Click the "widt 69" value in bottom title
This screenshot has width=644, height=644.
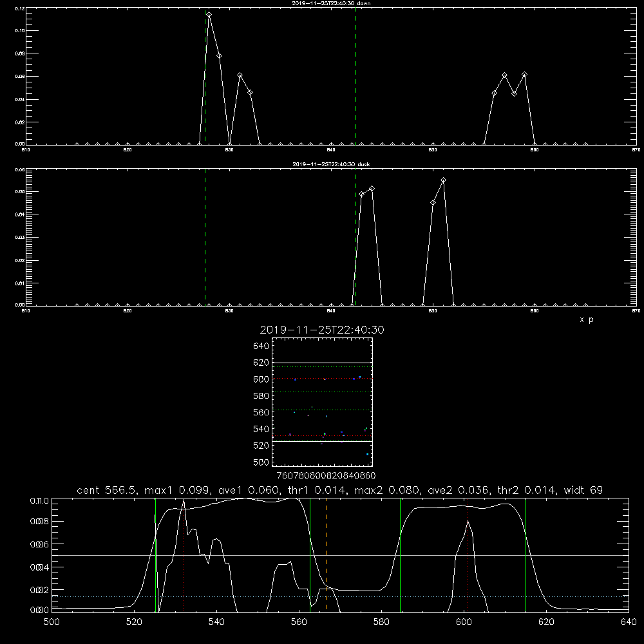click(x=583, y=490)
